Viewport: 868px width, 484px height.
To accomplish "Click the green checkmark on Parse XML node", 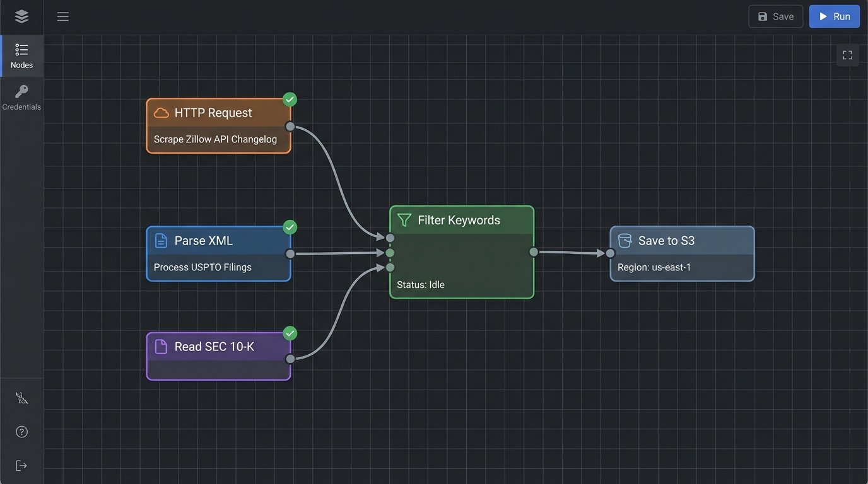I will click(x=290, y=227).
